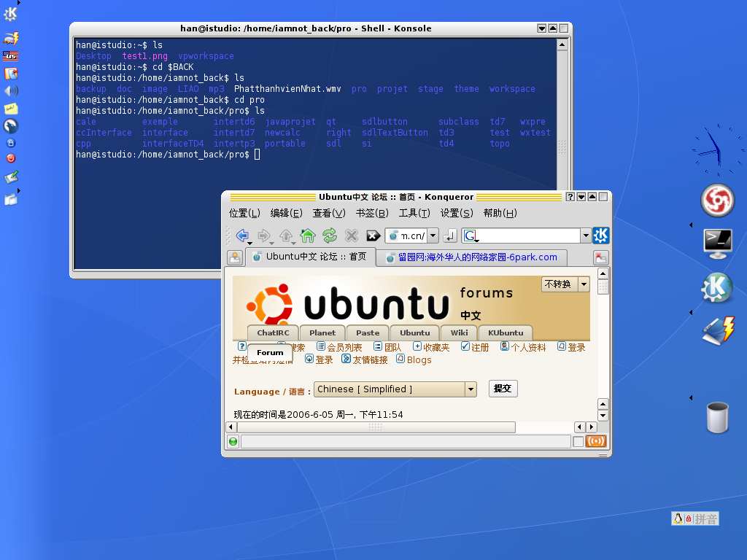The width and height of the screenshot is (747, 560).
Task: Open the 位置(L) menu
Action: click(244, 213)
